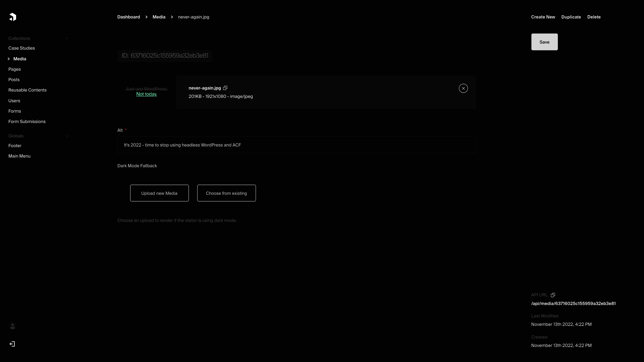Click Upload new Media button
Viewport: 644px width, 362px height.
159,193
